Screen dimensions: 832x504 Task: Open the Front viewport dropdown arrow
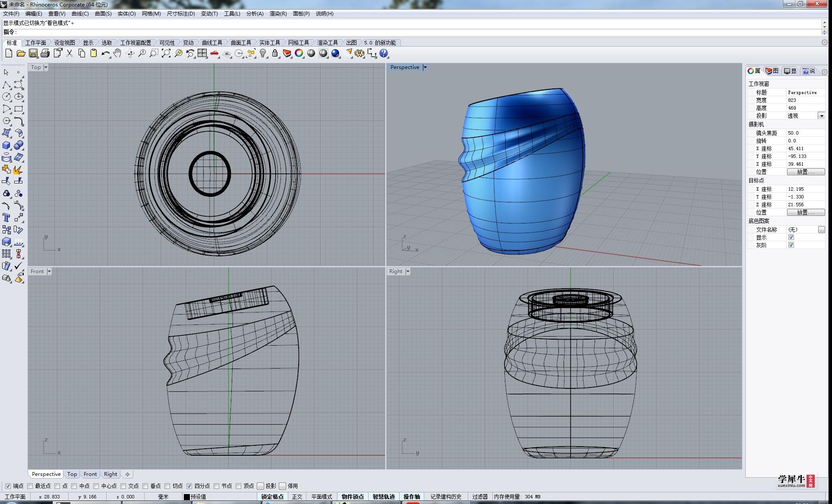[49, 271]
